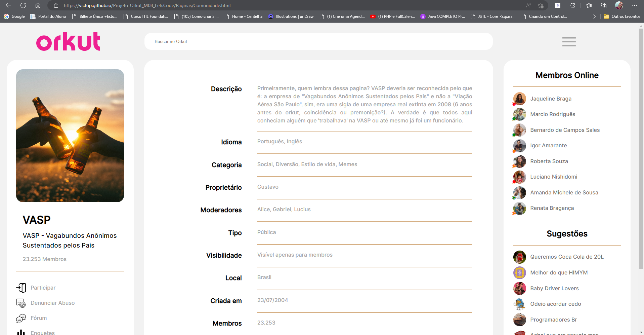
Task: Click the browser home icon
Action: (x=38, y=5)
